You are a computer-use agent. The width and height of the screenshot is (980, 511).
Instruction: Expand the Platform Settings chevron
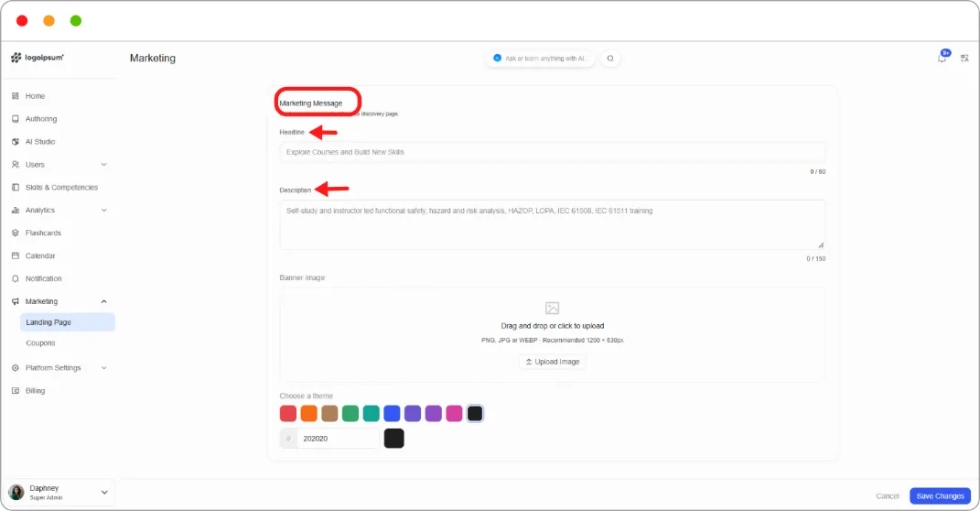tap(103, 368)
